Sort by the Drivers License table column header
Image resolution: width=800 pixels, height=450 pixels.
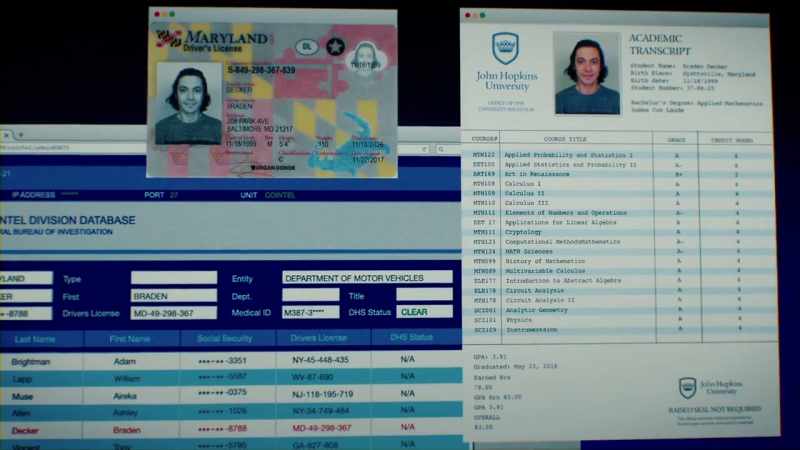pos(318,338)
